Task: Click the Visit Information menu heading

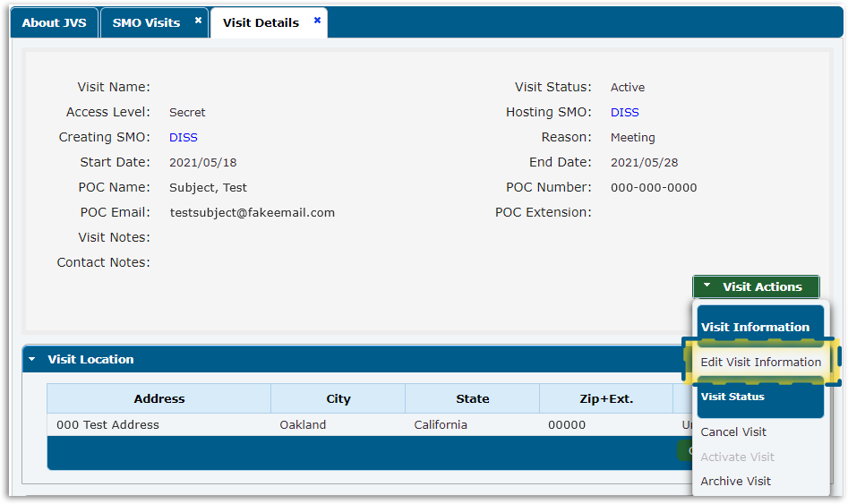Action: click(x=760, y=326)
